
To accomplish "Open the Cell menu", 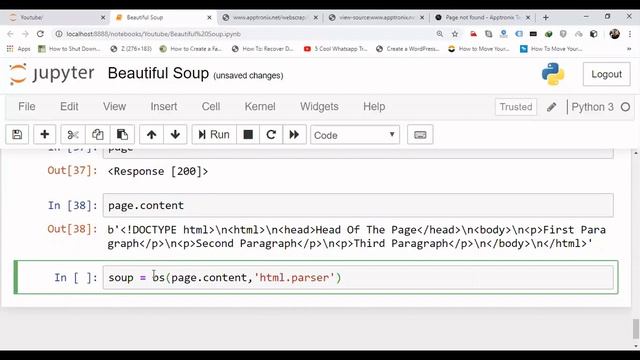I will [211, 107].
